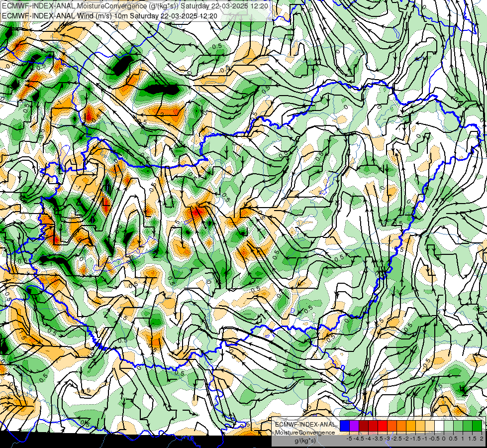Click the white swatch between -0.5 and 0
This screenshot has height=448, width=487.
[x=439, y=426]
